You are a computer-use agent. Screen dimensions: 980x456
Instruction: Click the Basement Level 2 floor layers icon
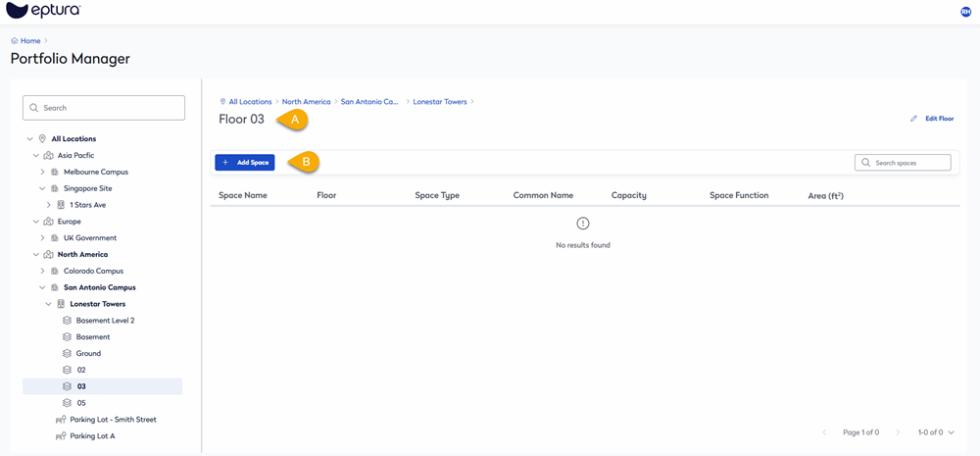click(x=68, y=321)
